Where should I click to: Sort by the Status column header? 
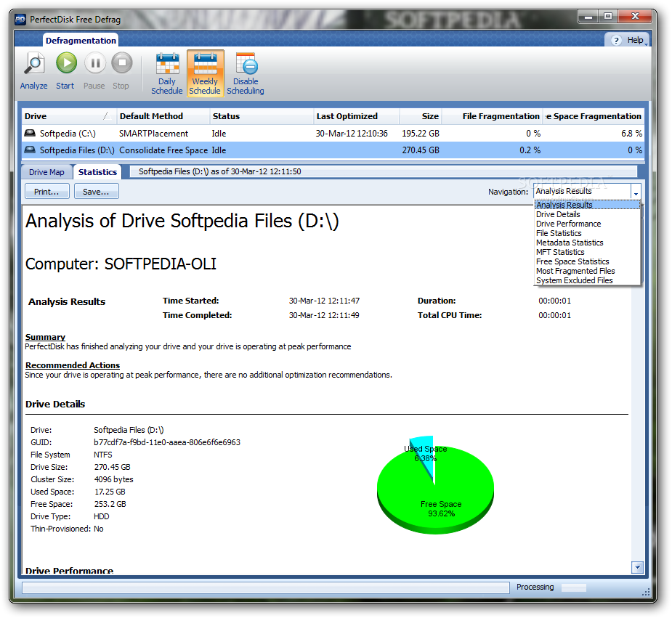click(x=262, y=116)
